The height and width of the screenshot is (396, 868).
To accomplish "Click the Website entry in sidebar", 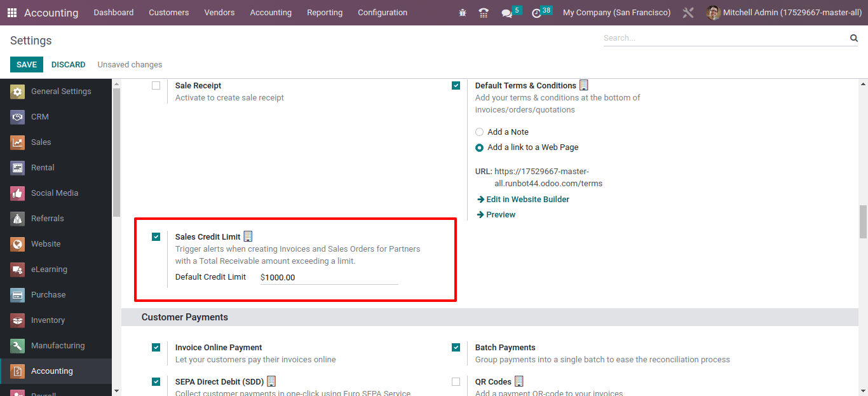I will (x=56, y=244).
